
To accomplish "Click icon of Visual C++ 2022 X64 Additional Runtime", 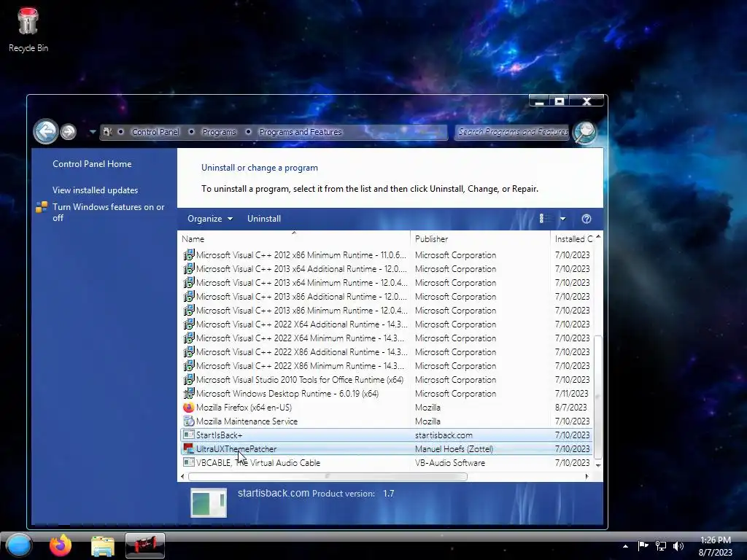I will (x=189, y=324).
